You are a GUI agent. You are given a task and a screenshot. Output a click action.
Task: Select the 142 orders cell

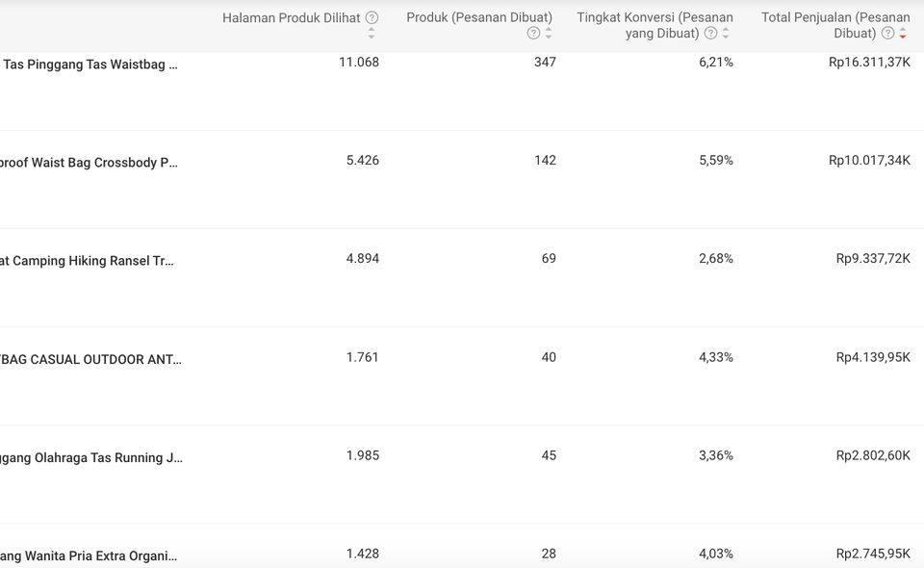tap(545, 160)
